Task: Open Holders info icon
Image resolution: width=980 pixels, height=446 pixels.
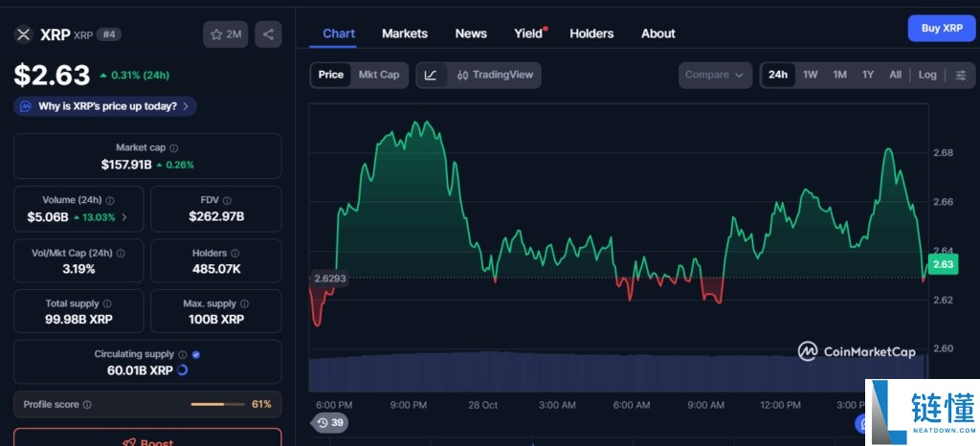Action: point(235,254)
